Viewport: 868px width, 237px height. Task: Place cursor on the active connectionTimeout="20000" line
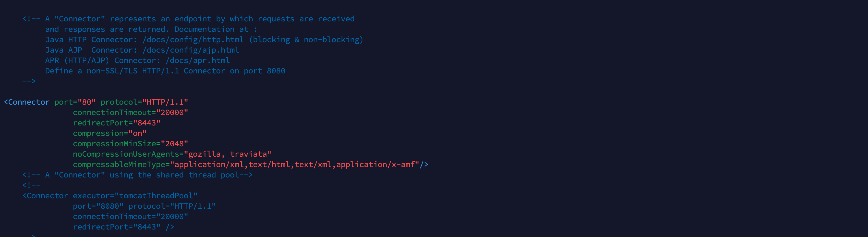point(130,113)
